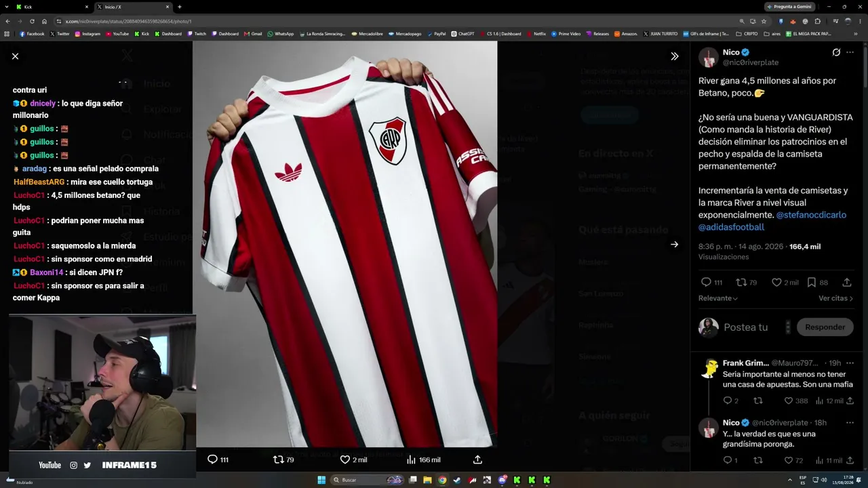Click the address bar URL
The image size is (868, 488).
click(x=129, y=21)
